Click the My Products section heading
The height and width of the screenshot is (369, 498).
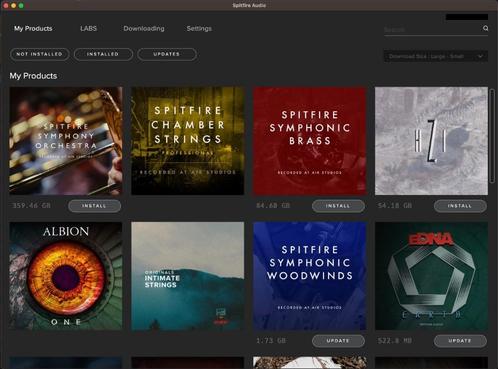[x=33, y=76]
